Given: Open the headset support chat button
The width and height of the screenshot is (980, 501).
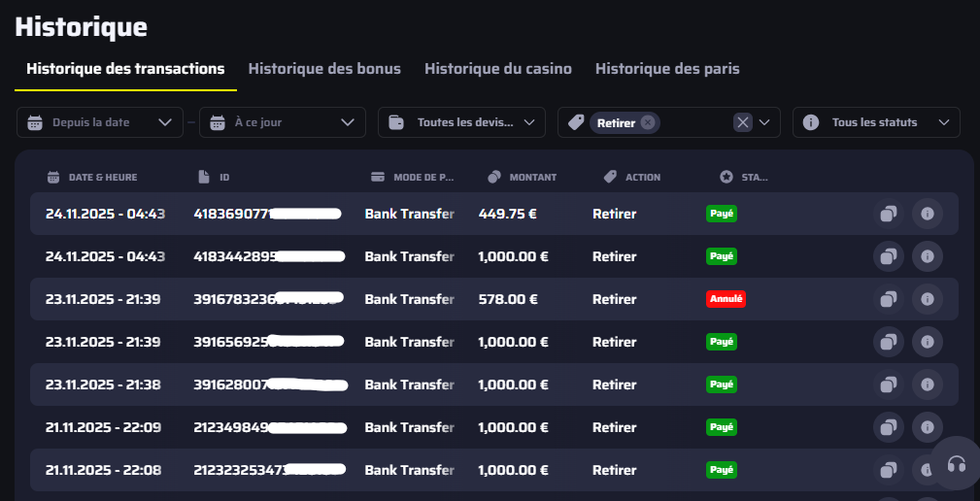Looking at the screenshot, I should [957, 463].
